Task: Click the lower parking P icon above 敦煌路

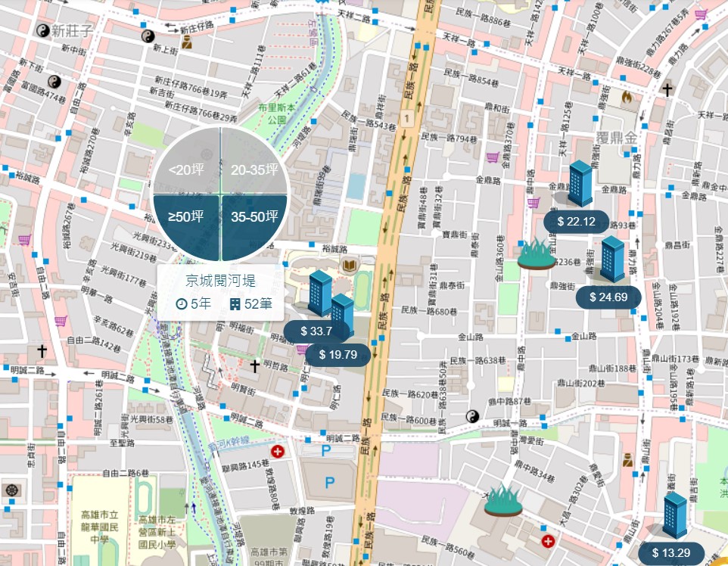Action: pos(330,483)
